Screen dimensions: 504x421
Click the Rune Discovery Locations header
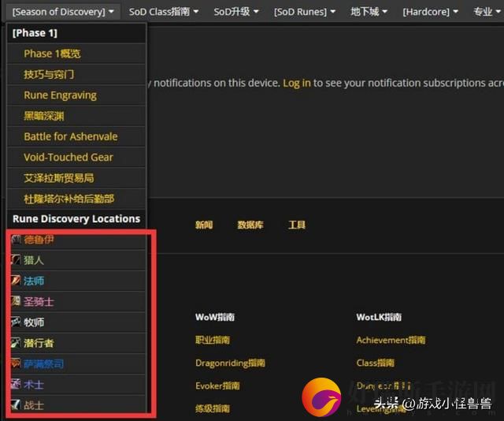click(76, 219)
